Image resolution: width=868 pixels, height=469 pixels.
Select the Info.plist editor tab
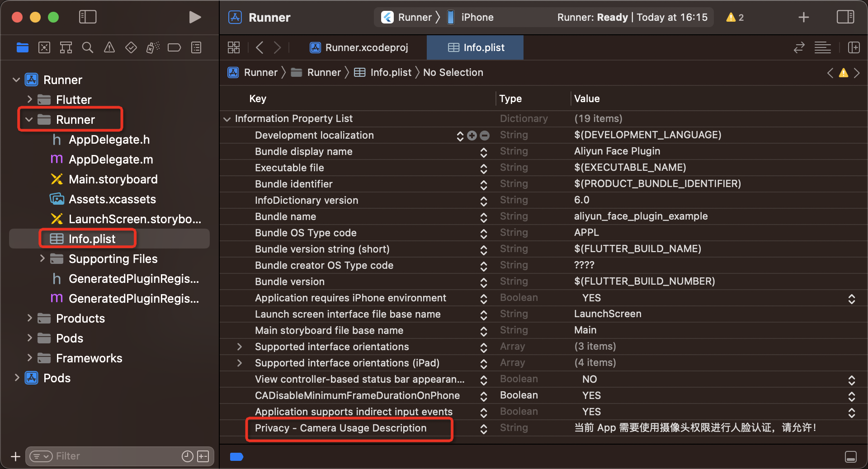(x=475, y=47)
